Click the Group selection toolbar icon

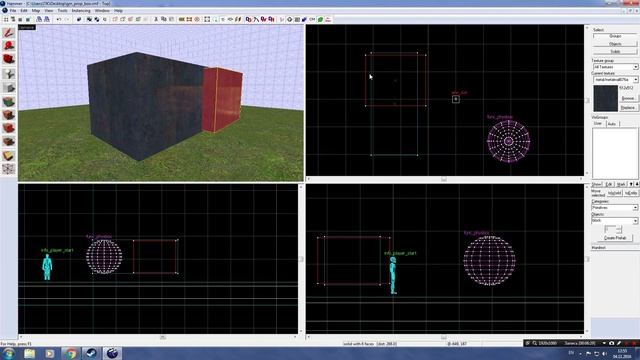pyautogui.click(x=89, y=19)
